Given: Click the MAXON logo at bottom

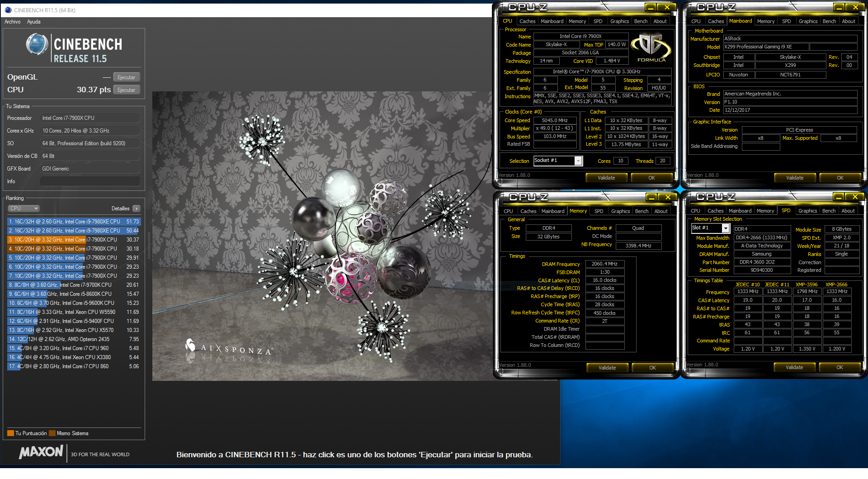Looking at the screenshot, I should 41,452.
